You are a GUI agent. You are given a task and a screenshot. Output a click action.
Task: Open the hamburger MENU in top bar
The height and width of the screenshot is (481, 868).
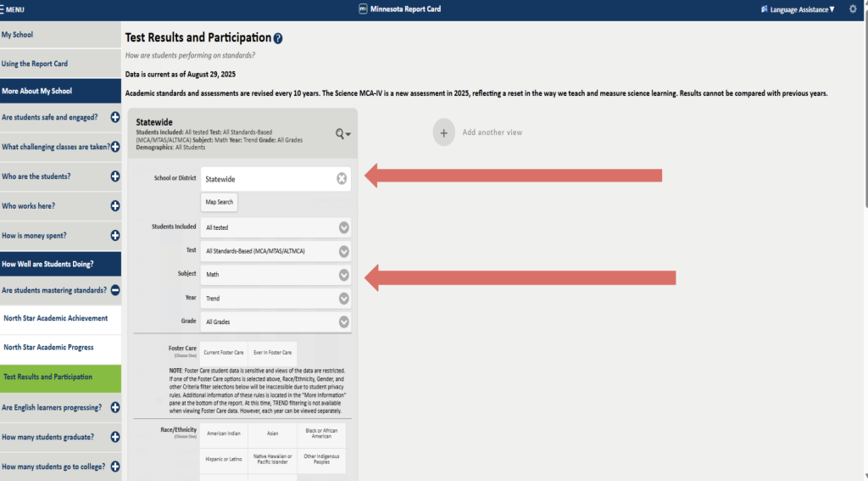click(x=14, y=9)
